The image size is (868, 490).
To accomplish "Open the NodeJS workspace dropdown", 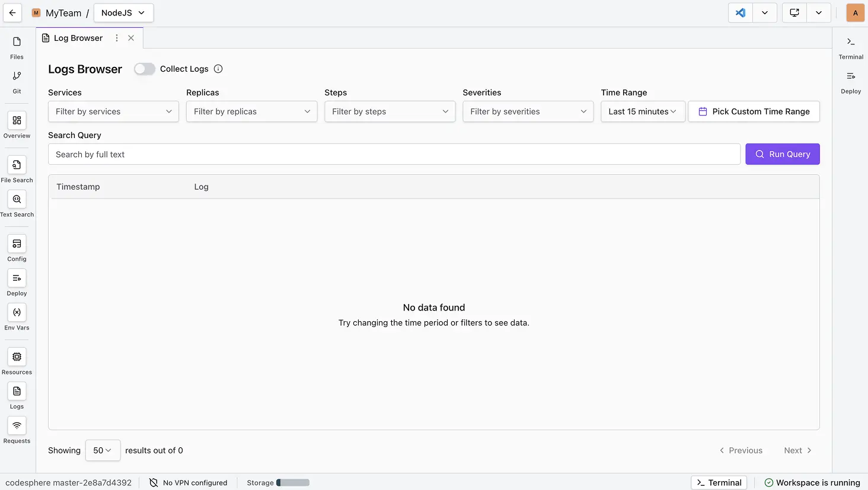I will 123,12.
